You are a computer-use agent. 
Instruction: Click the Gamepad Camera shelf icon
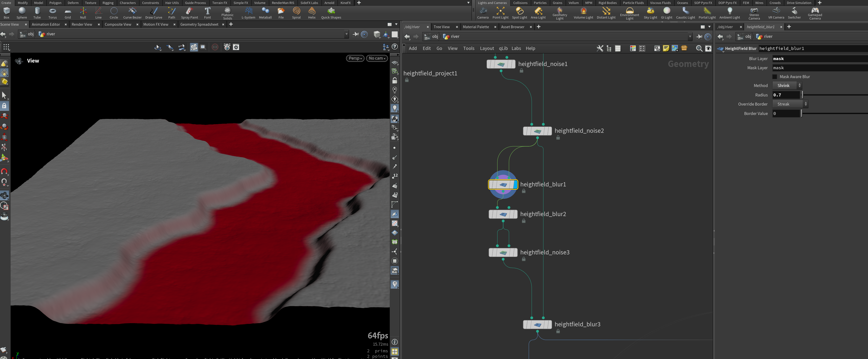click(x=815, y=13)
